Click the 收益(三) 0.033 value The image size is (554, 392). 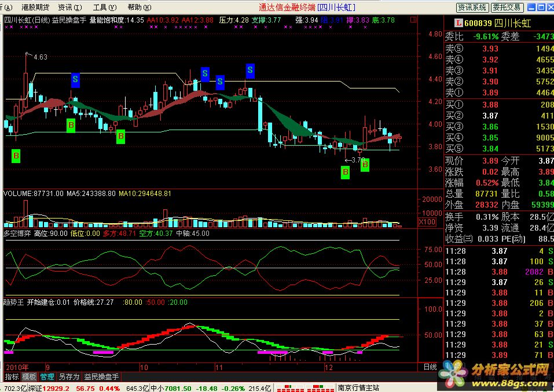488,239
